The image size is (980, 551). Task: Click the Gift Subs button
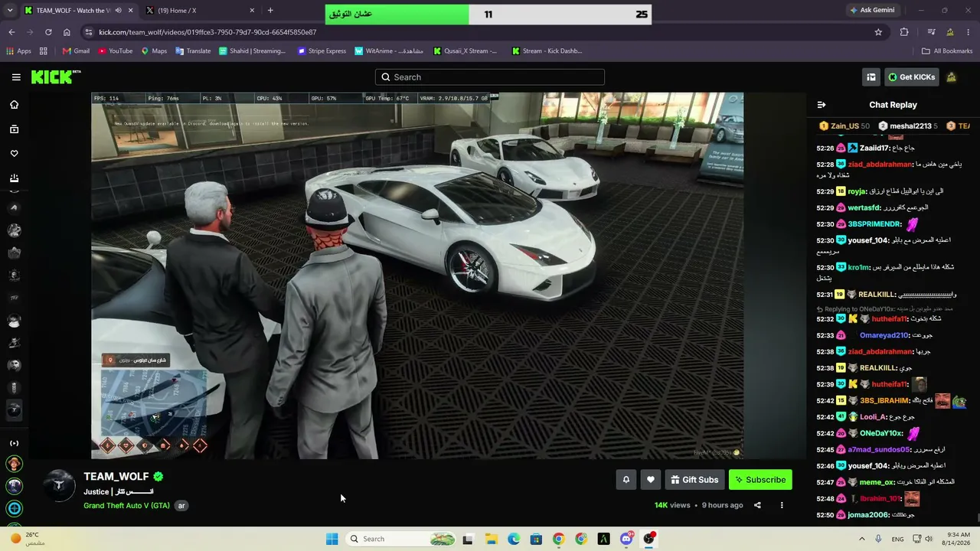pyautogui.click(x=694, y=480)
